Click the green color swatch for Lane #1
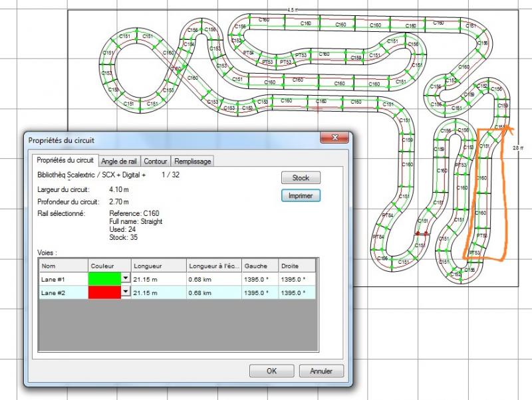 (104, 278)
